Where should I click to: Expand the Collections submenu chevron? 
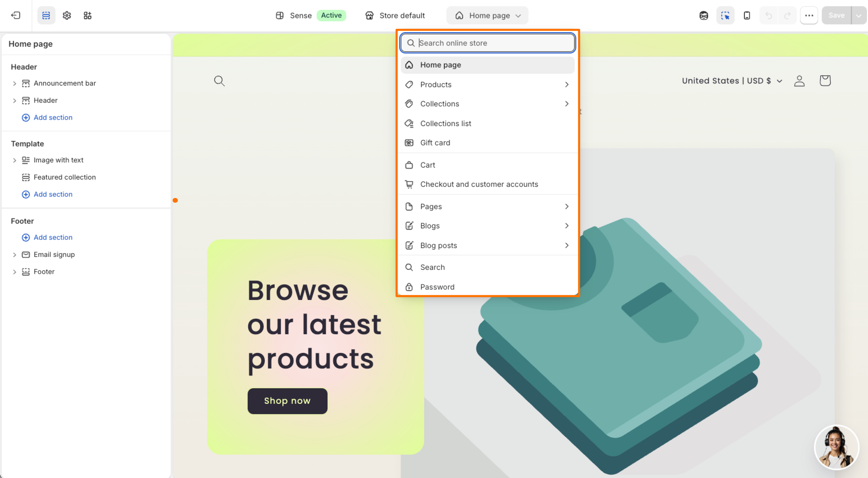[567, 104]
